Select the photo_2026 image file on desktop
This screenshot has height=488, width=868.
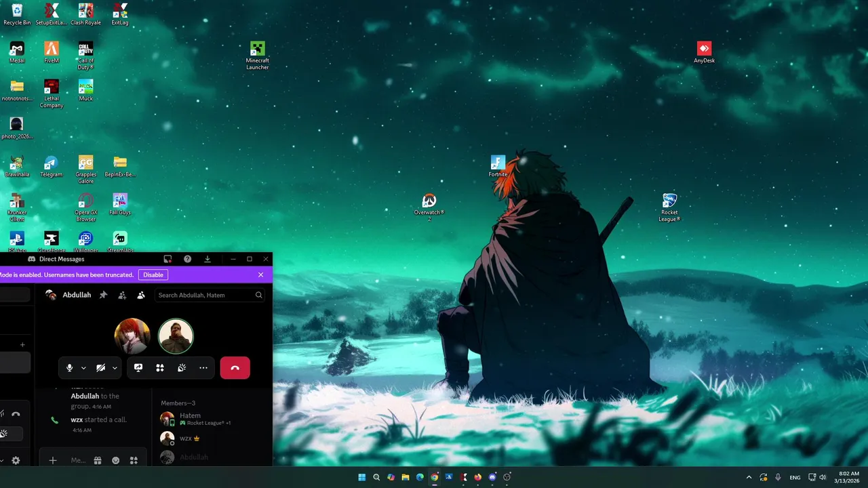17,128
